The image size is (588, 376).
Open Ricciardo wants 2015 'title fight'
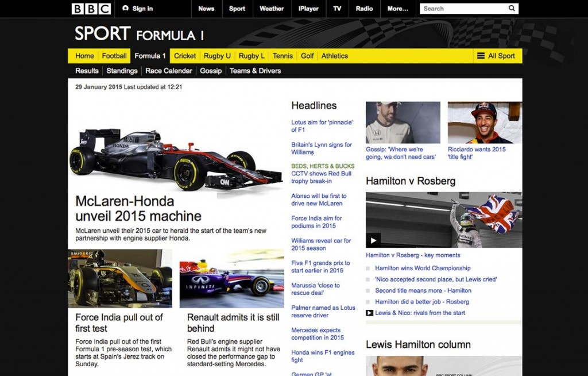pyautogui.click(x=477, y=153)
